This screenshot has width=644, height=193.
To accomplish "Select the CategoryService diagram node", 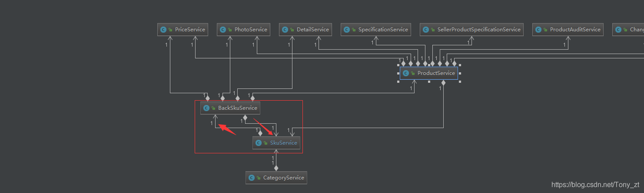I will pyautogui.click(x=276, y=178).
